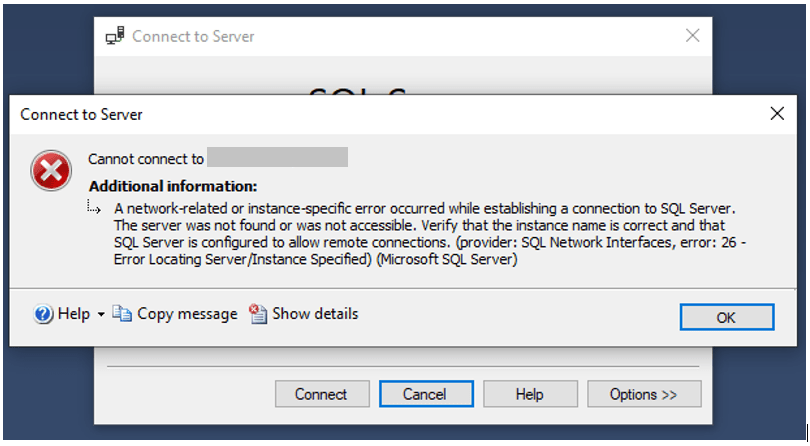Open Show details text link
This screenshot has height=446, width=810.
coord(315,313)
